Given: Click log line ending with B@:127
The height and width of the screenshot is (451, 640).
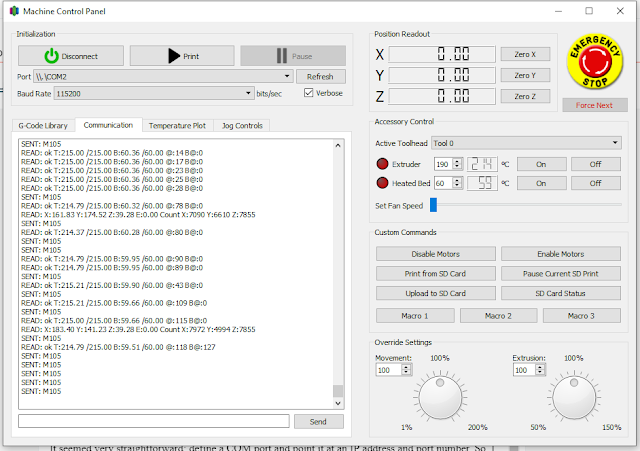Looking at the screenshot, I should click(x=118, y=347).
